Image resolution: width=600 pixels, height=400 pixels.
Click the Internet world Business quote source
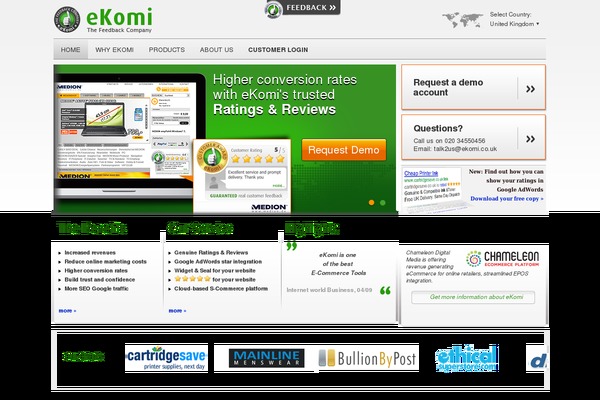point(329,290)
